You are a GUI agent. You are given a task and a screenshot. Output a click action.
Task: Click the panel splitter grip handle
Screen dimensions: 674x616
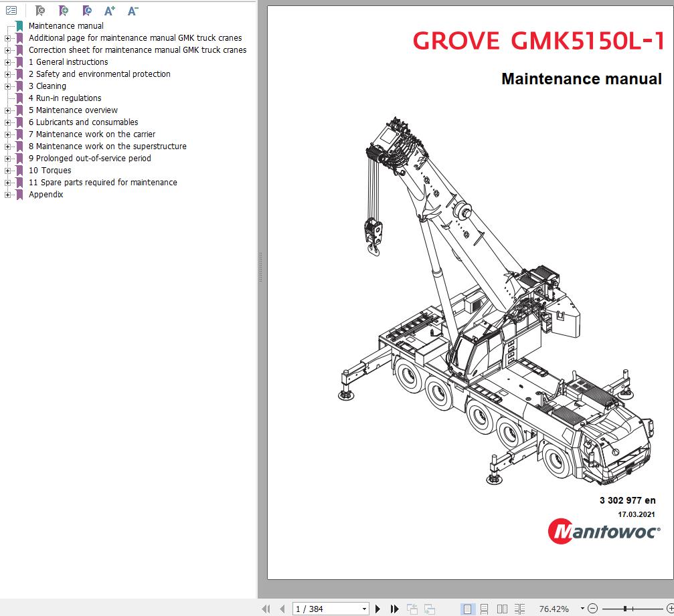260,268
